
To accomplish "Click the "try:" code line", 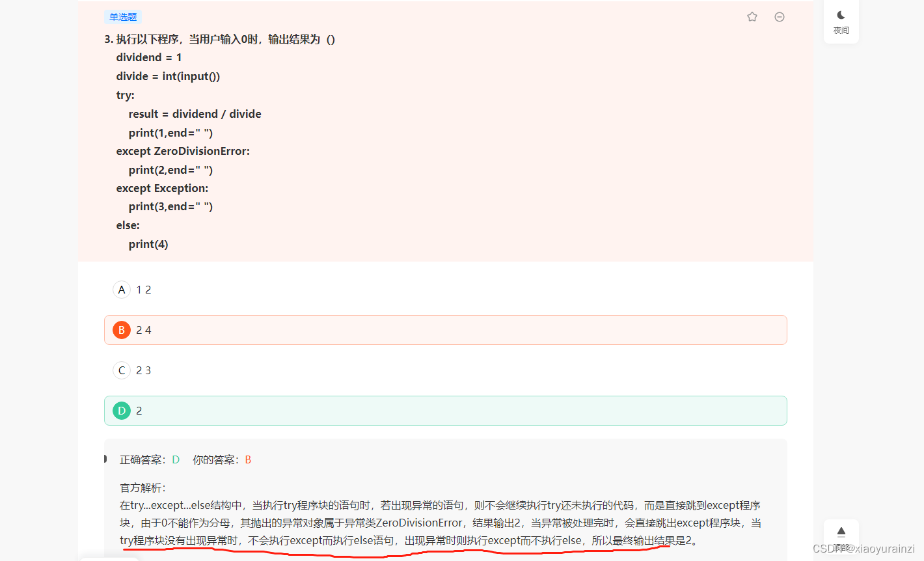I will click(x=125, y=95).
